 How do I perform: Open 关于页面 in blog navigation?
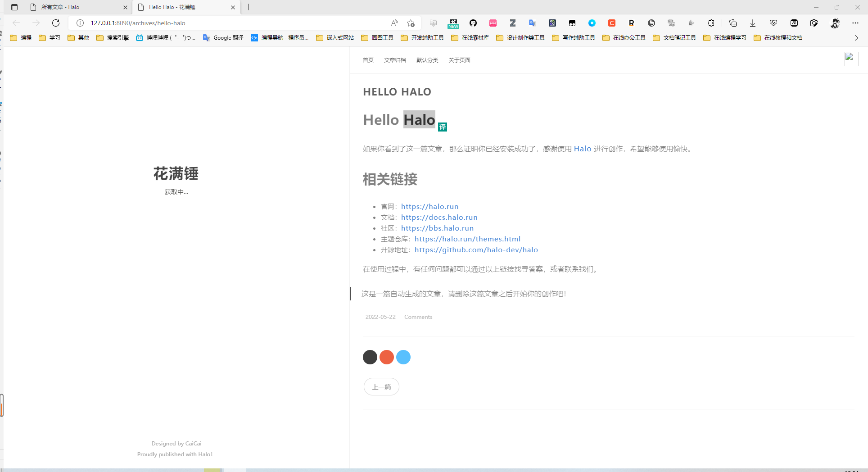[x=459, y=60]
